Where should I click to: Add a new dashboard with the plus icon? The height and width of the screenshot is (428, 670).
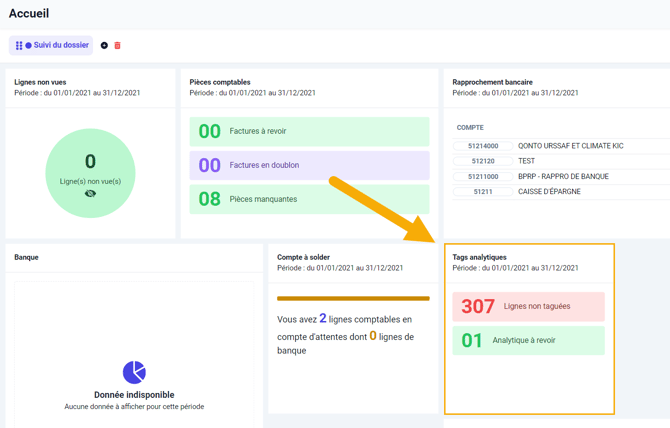click(x=104, y=46)
